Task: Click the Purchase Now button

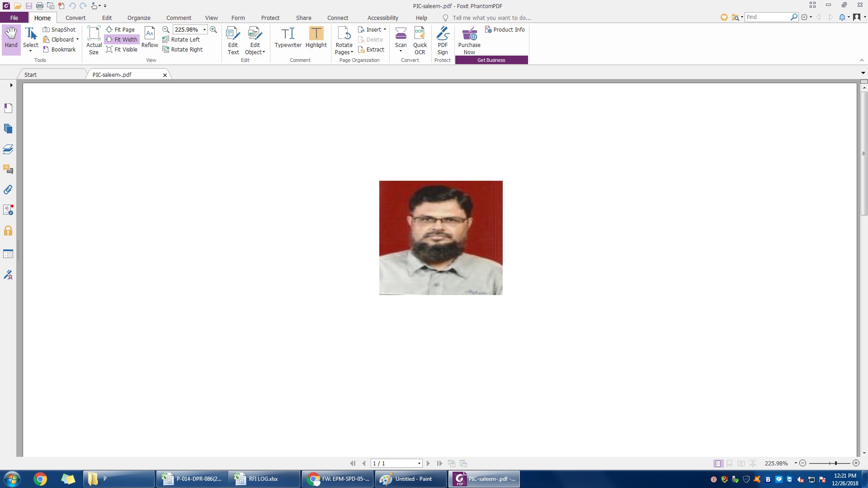Action: (x=469, y=40)
